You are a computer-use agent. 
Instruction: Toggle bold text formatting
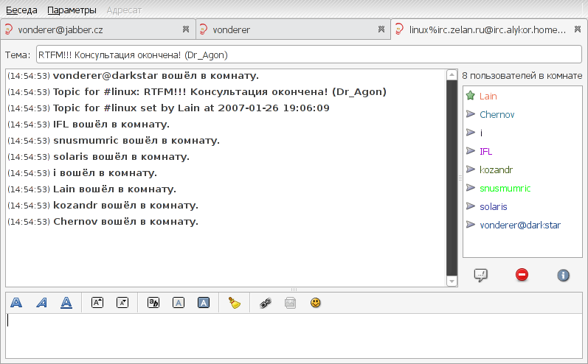click(x=16, y=302)
